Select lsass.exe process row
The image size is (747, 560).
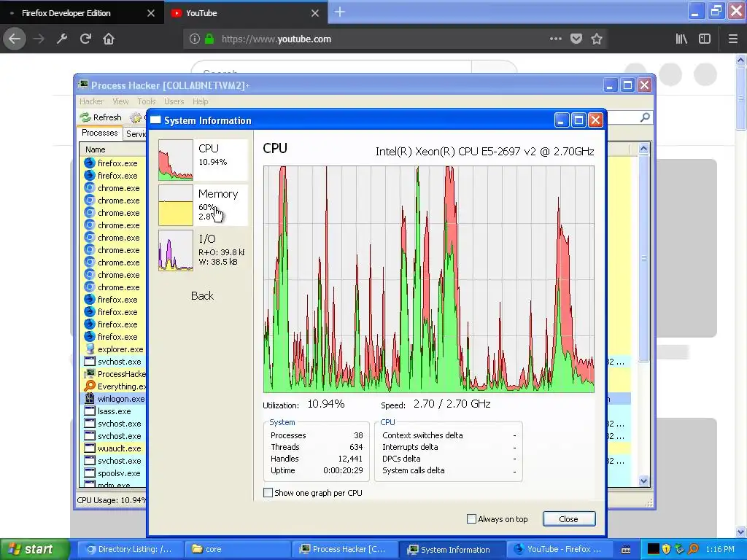(x=113, y=411)
